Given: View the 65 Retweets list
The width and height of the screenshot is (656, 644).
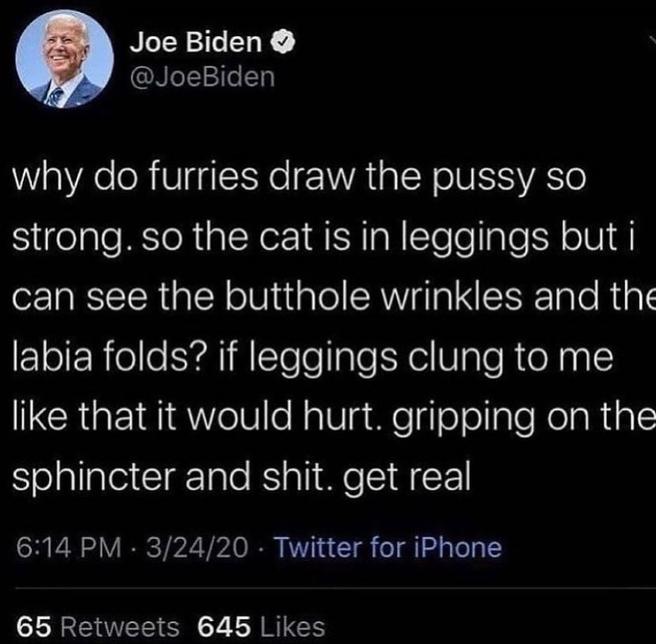Looking at the screenshot, I should click(x=98, y=627).
